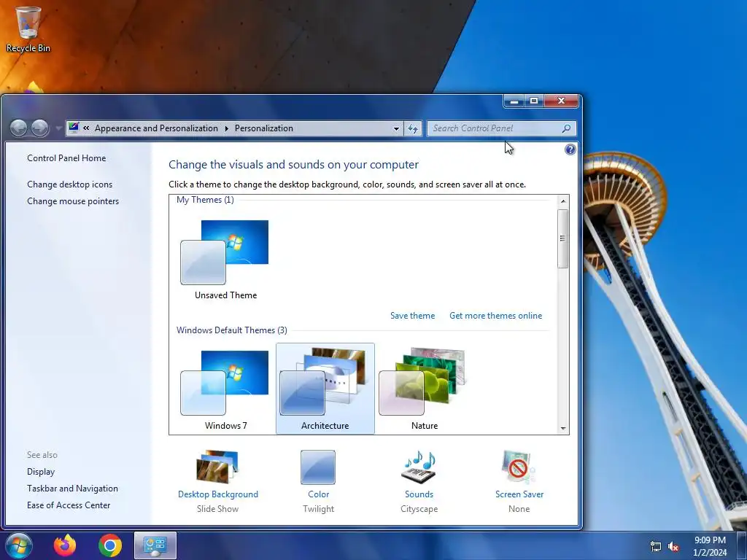Click the Personalization breadcrumb
The width and height of the screenshot is (747, 560).
tap(263, 128)
